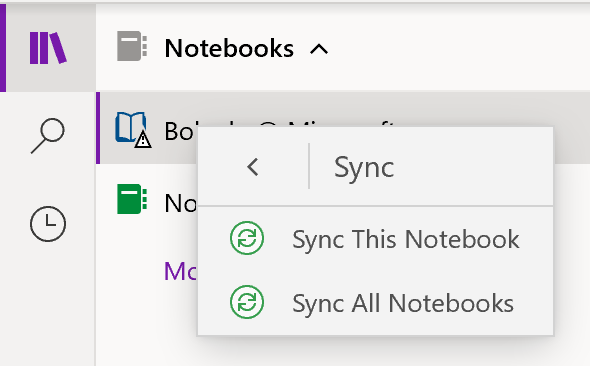The height and width of the screenshot is (366, 590).
Task: Click highlighted notebook row right of Sync menu
Action: pyautogui.click(x=572, y=128)
